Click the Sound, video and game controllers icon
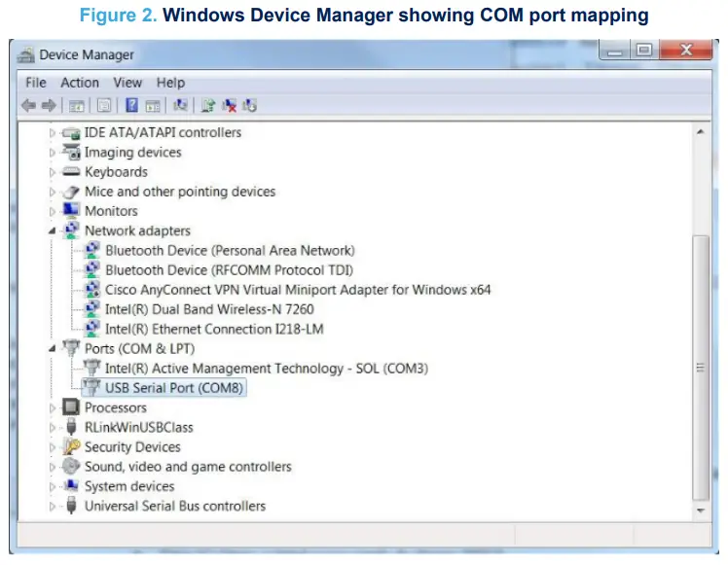 coord(71,466)
